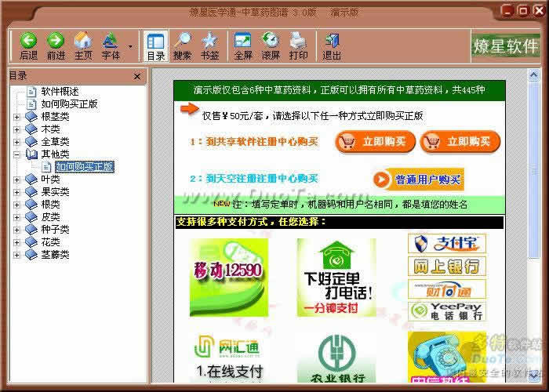Open the dropdown arrow beside 字体
Screen dimensions: 549x392
[129, 47]
